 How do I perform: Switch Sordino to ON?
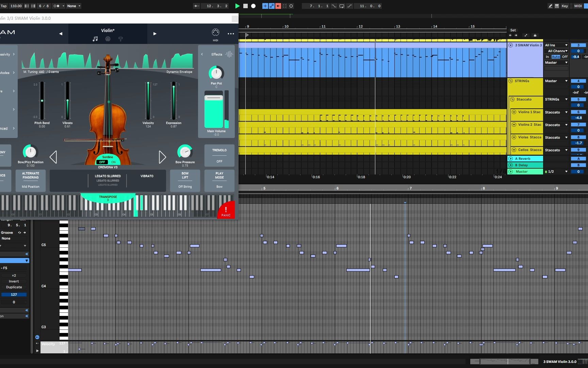[x=113, y=162]
